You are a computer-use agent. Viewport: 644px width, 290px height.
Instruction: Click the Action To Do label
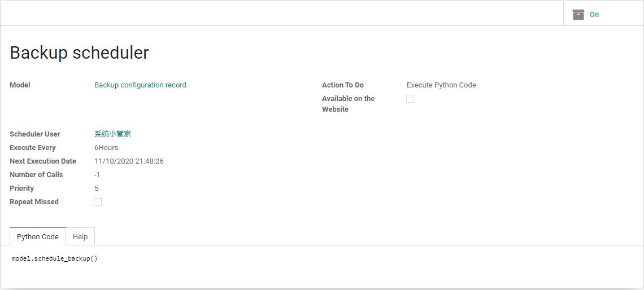pos(342,85)
